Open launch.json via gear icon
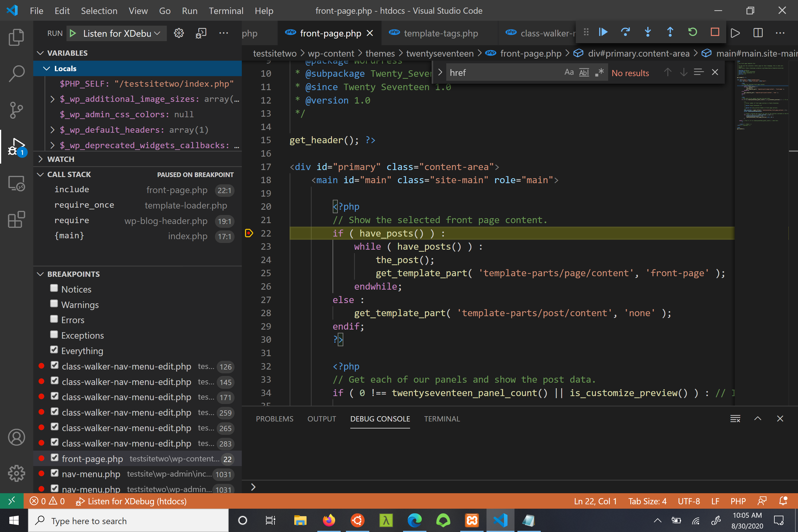 [x=179, y=33]
